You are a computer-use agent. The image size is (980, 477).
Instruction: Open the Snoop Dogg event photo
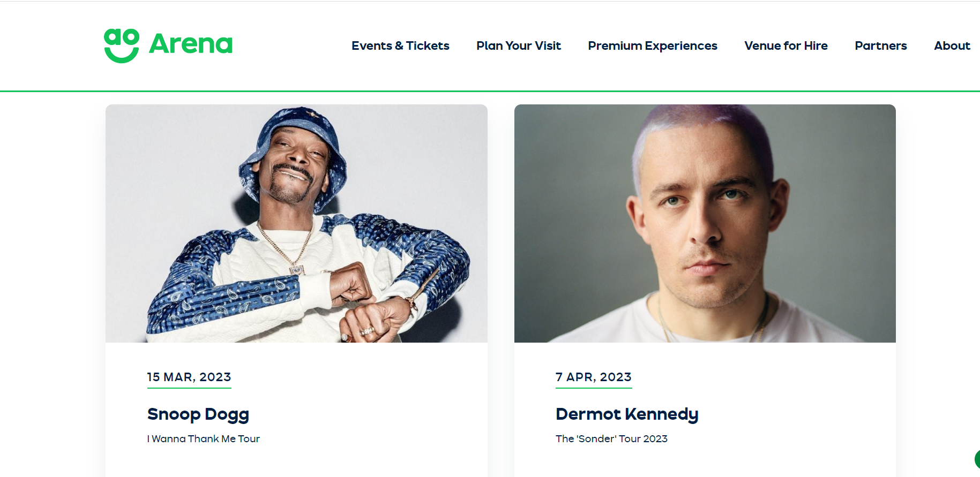click(296, 223)
